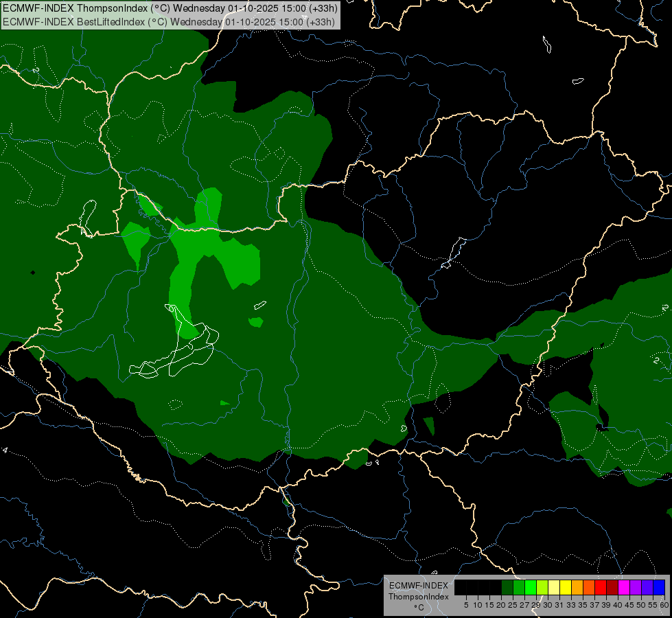Select the orange 33–35 legend swatch
The width and height of the screenshot is (672, 618).
(577, 587)
